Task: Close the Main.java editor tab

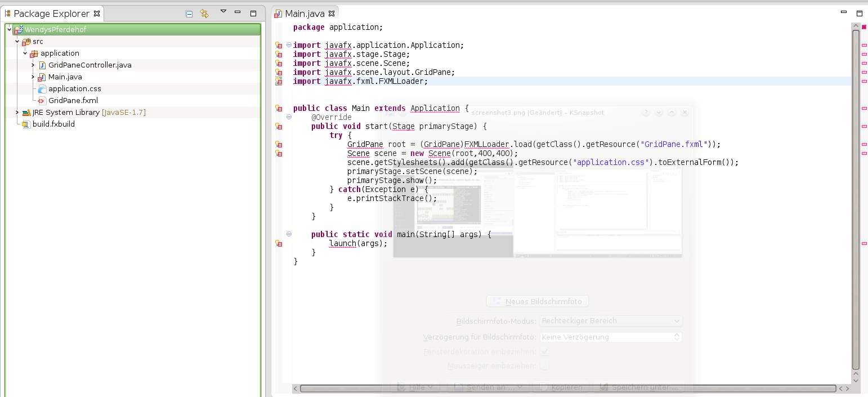Action: [x=332, y=14]
